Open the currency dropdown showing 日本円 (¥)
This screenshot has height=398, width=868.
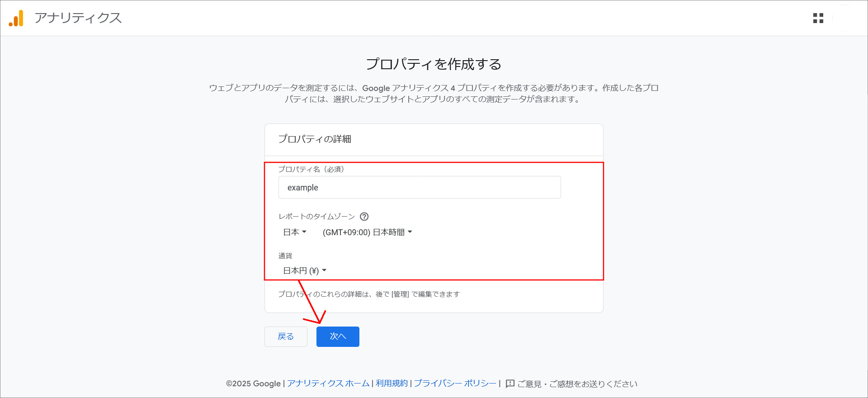coord(305,270)
